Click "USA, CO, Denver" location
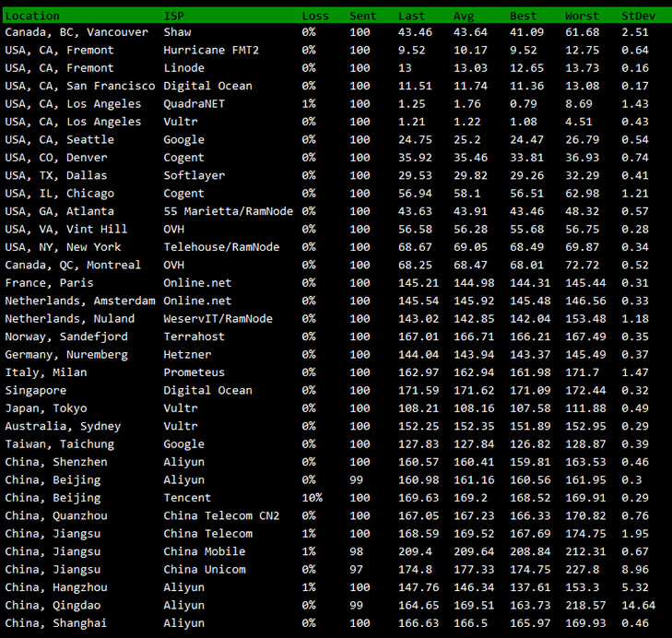 (x=55, y=158)
